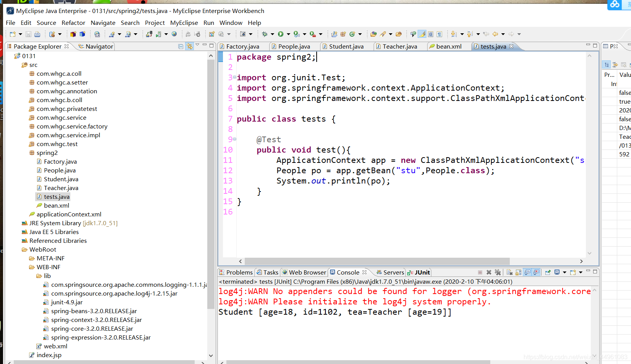Toggle Link with Editor in Package Explorer
The height and width of the screenshot is (364, 631).
pyautogui.click(x=190, y=46)
